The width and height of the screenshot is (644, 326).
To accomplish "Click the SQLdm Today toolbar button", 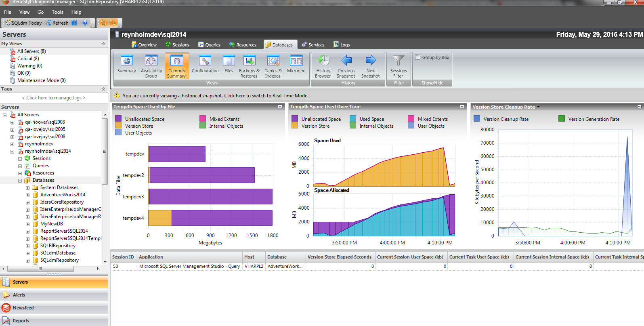I will click(x=23, y=23).
